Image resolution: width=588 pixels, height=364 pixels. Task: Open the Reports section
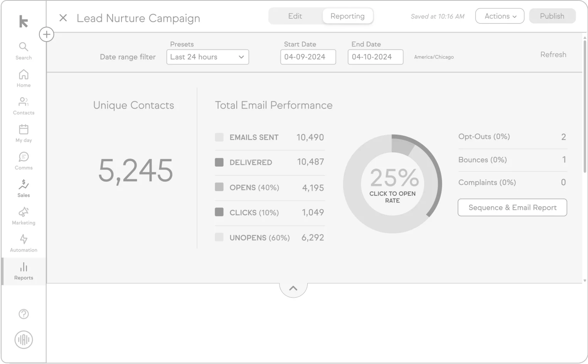click(x=24, y=271)
